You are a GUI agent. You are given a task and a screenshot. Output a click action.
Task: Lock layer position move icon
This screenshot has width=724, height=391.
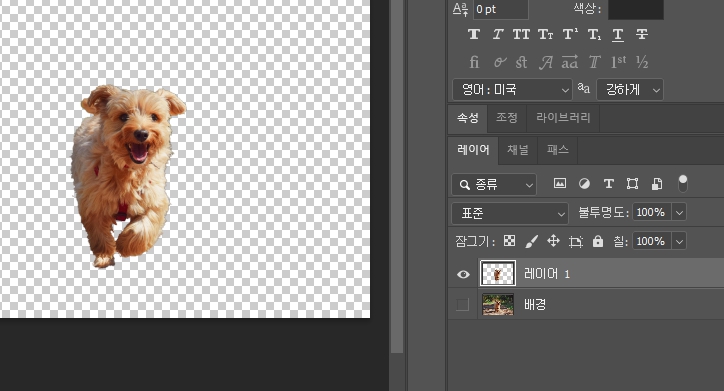[x=553, y=241]
